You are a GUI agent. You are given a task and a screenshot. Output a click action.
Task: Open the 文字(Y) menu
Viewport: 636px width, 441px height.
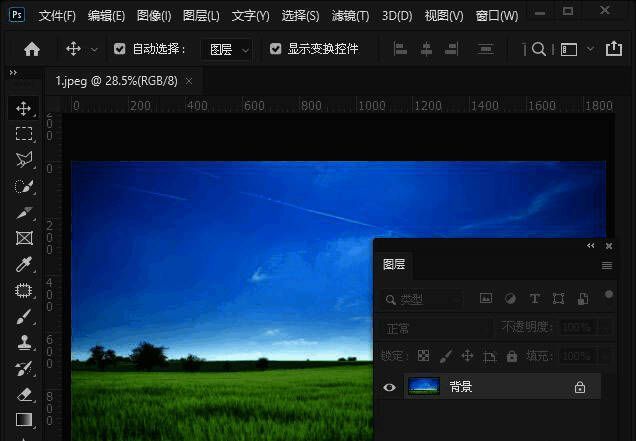click(250, 15)
